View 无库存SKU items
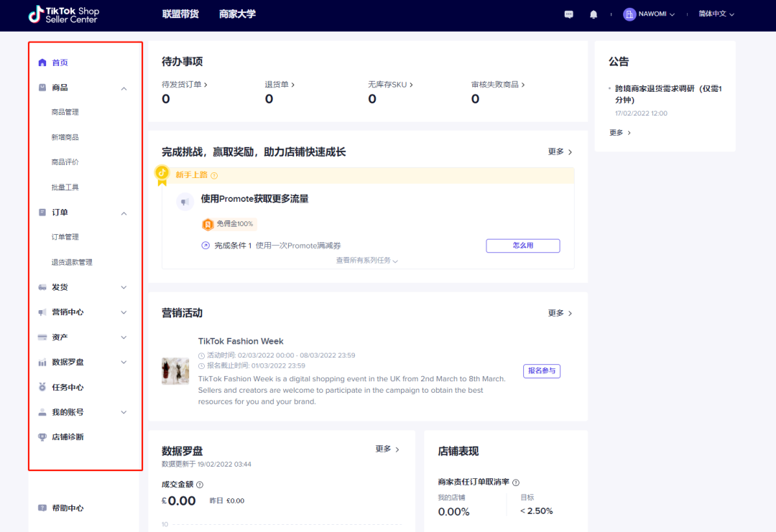Viewport: 776px width, 532px height. point(390,85)
